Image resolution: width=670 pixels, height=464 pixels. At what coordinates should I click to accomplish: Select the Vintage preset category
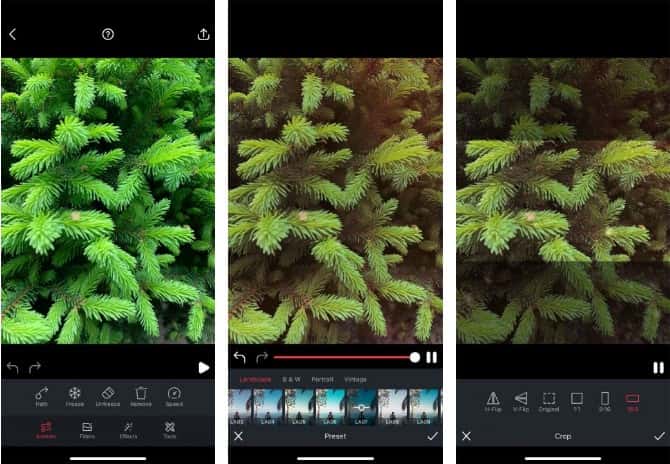coord(355,379)
